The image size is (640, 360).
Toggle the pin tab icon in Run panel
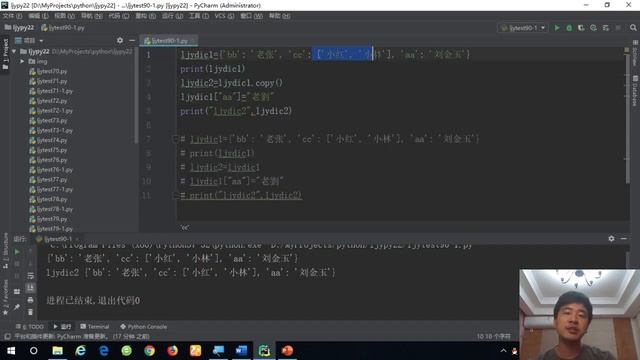(x=17, y=307)
